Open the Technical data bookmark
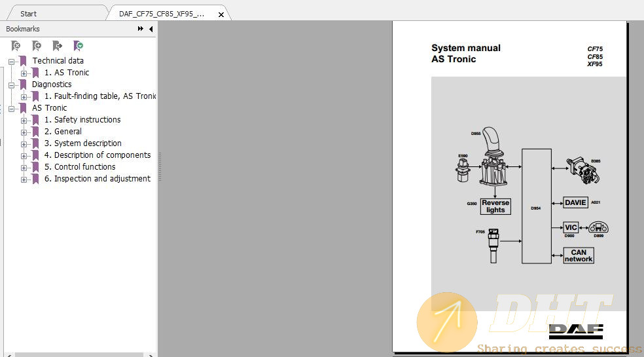644x357 pixels. coord(58,60)
